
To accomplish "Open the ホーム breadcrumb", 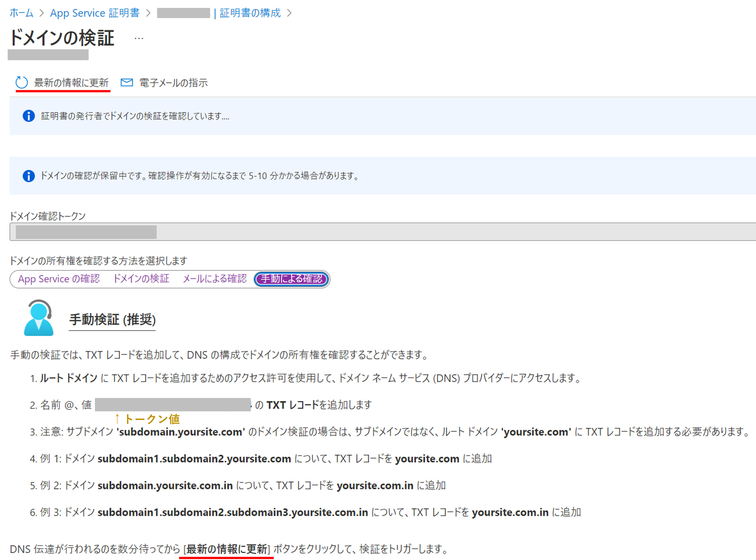I will point(21,13).
